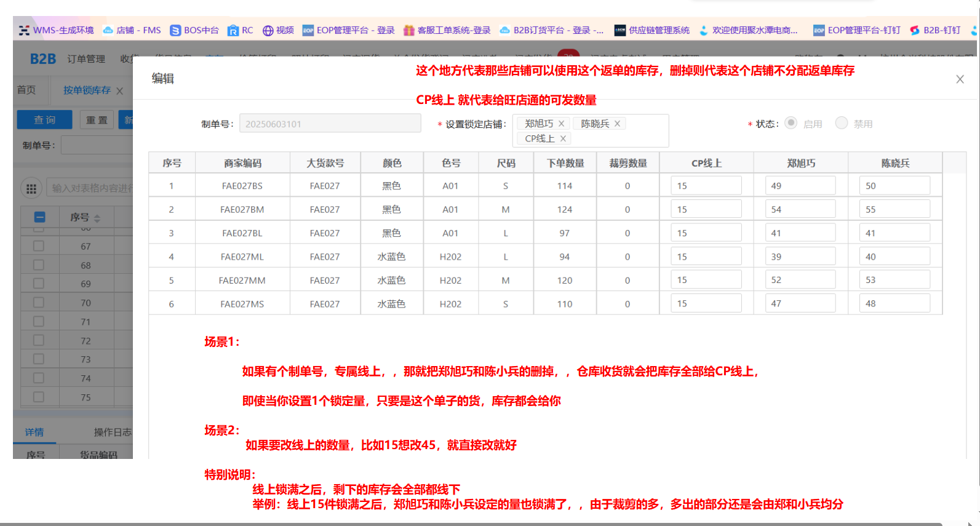
Task: Select the 禁用 status radio button
Action: click(x=842, y=123)
